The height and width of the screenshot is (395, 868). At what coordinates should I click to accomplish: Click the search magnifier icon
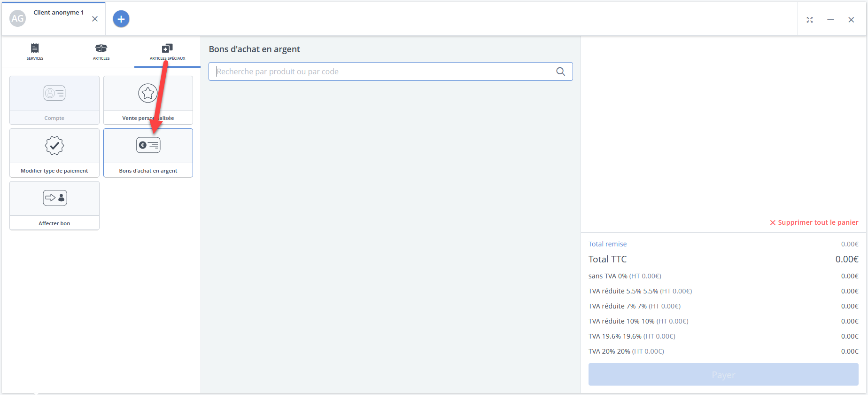[560, 71]
